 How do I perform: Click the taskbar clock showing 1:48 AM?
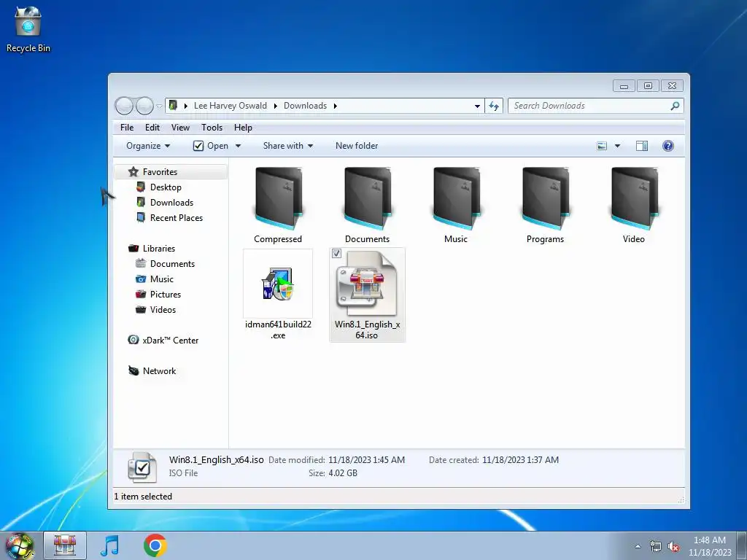click(x=710, y=546)
